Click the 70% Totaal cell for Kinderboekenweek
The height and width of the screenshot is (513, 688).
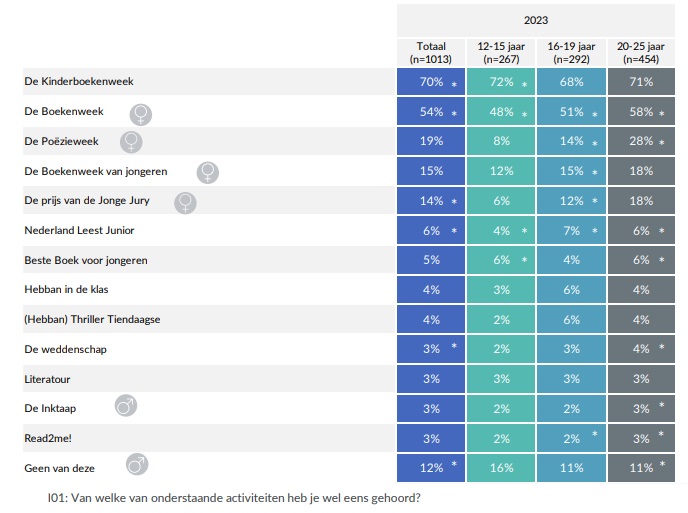431,82
